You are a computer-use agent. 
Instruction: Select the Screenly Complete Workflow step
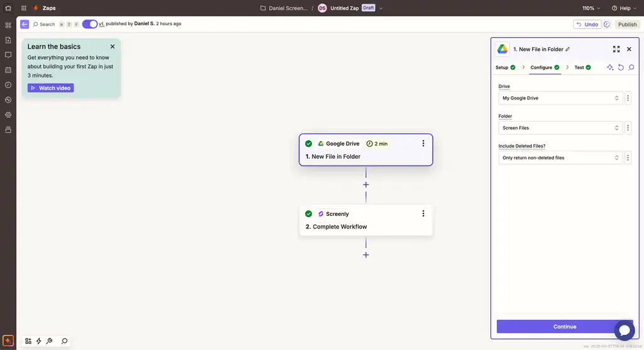point(366,220)
